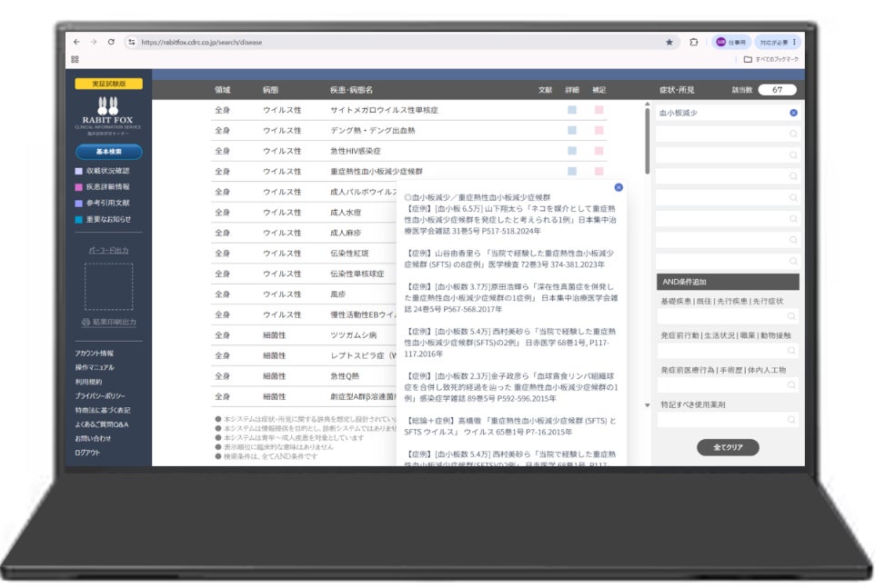Open お問い合わせ link

(93, 439)
